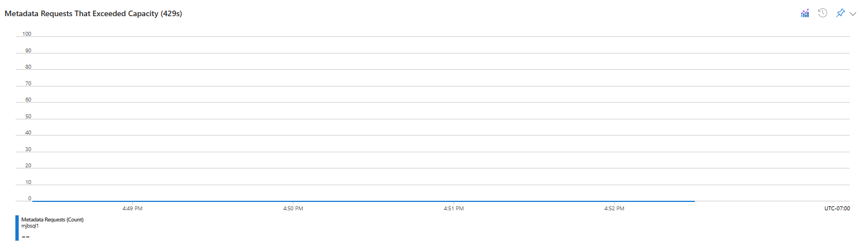
Task: Open the chart in Metrics explorer
Action: click(x=805, y=13)
